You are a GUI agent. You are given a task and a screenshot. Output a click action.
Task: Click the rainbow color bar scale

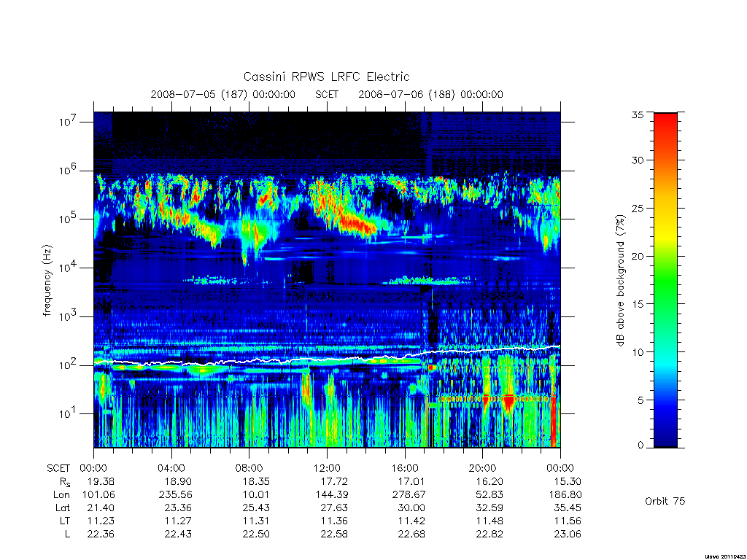[x=665, y=280]
